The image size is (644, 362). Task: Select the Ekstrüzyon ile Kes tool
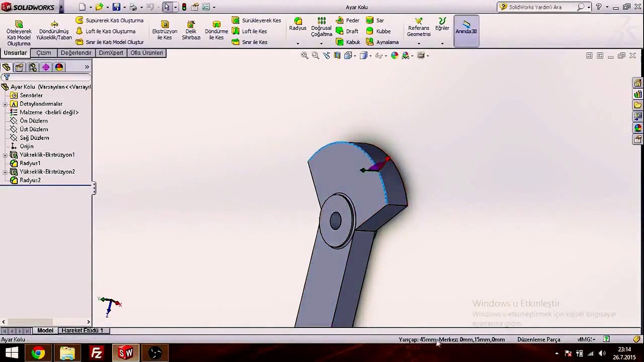(164, 24)
